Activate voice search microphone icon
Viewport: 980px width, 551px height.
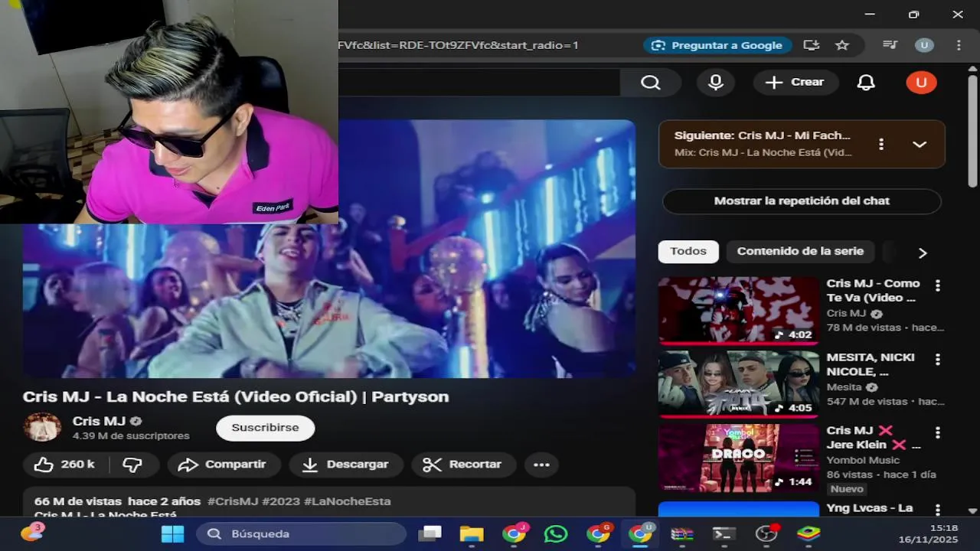click(716, 83)
